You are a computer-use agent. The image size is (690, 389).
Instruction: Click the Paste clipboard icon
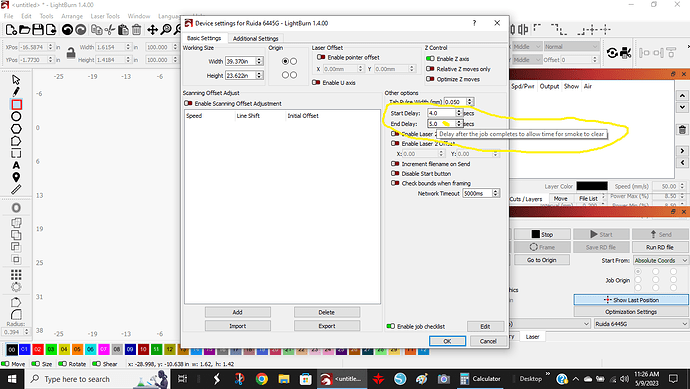pos(123,29)
